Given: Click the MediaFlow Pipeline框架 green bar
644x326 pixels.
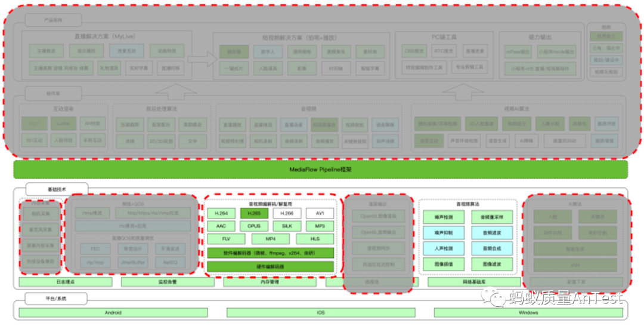Looking at the screenshot, I should tap(320, 170).
